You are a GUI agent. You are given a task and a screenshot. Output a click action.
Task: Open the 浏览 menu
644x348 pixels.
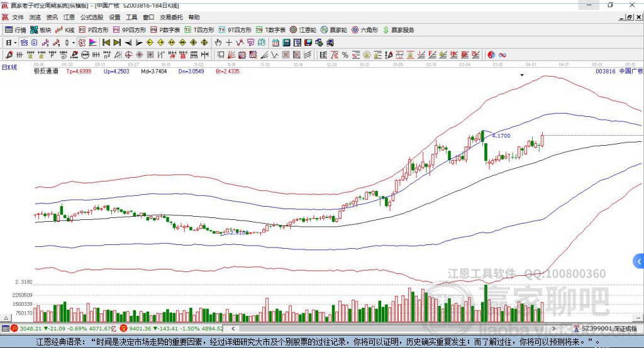pyautogui.click(x=35, y=17)
